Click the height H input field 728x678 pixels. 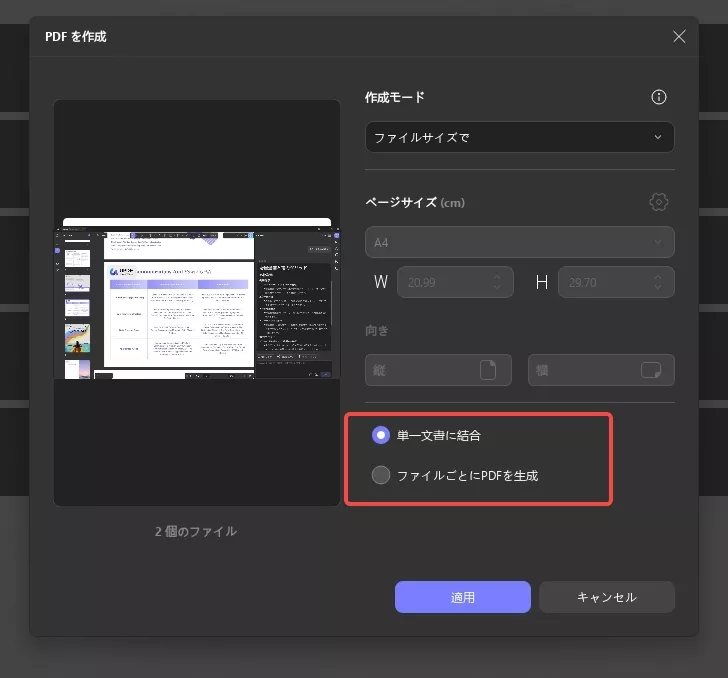click(x=616, y=282)
